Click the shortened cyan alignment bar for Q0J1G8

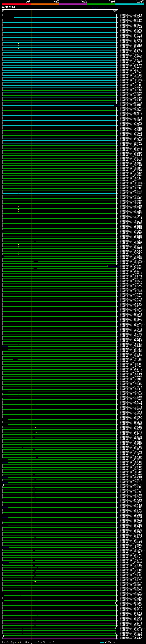point(58,105)
